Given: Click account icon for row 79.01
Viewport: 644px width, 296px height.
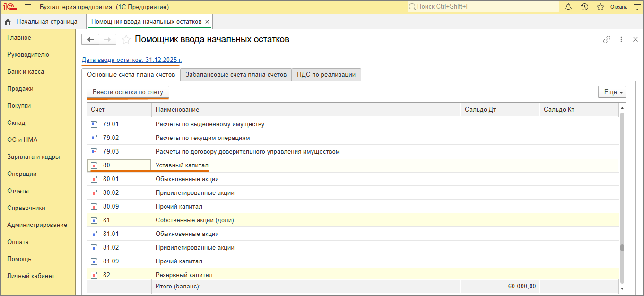Looking at the screenshot, I should [94, 124].
